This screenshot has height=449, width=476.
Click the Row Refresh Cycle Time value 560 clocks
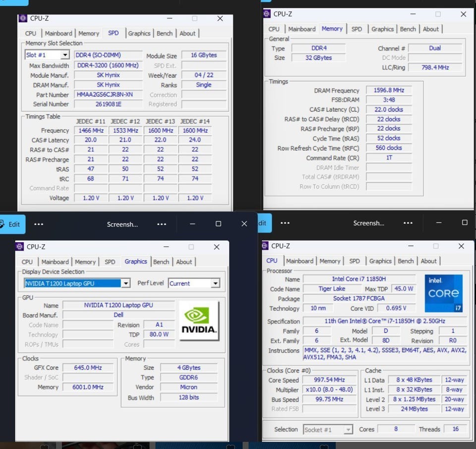pos(389,148)
